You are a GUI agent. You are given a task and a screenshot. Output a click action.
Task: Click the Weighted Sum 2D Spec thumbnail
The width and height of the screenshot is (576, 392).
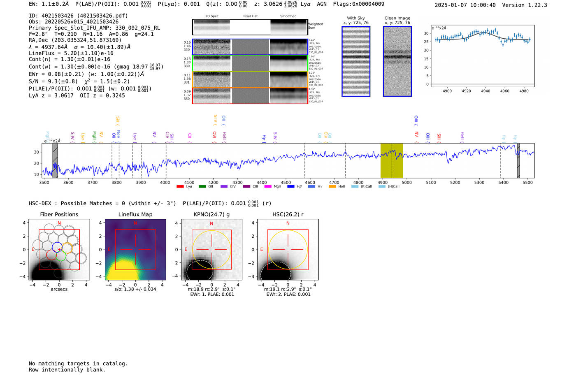211,27
